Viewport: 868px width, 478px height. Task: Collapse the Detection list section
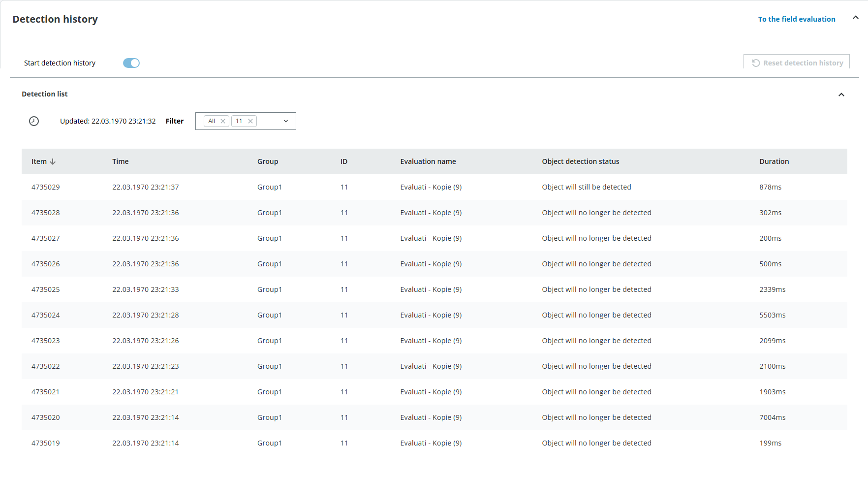(x=841, y=95)
